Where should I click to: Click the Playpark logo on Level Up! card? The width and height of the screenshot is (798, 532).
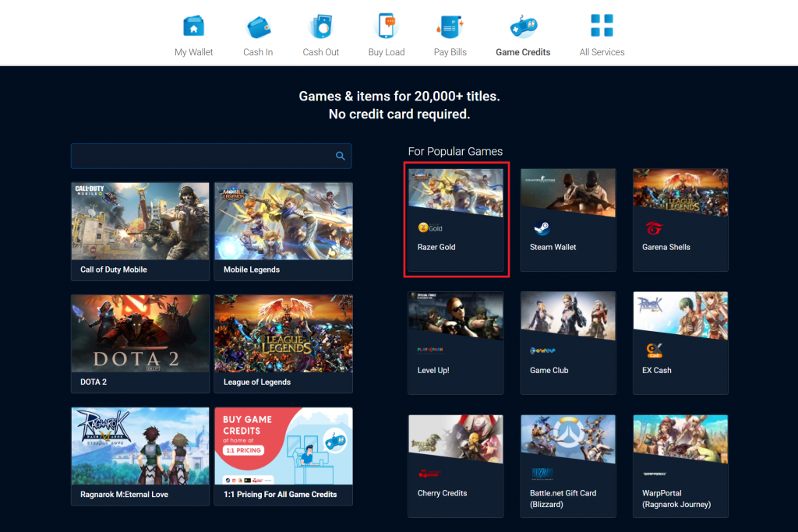tap(430, 350)
